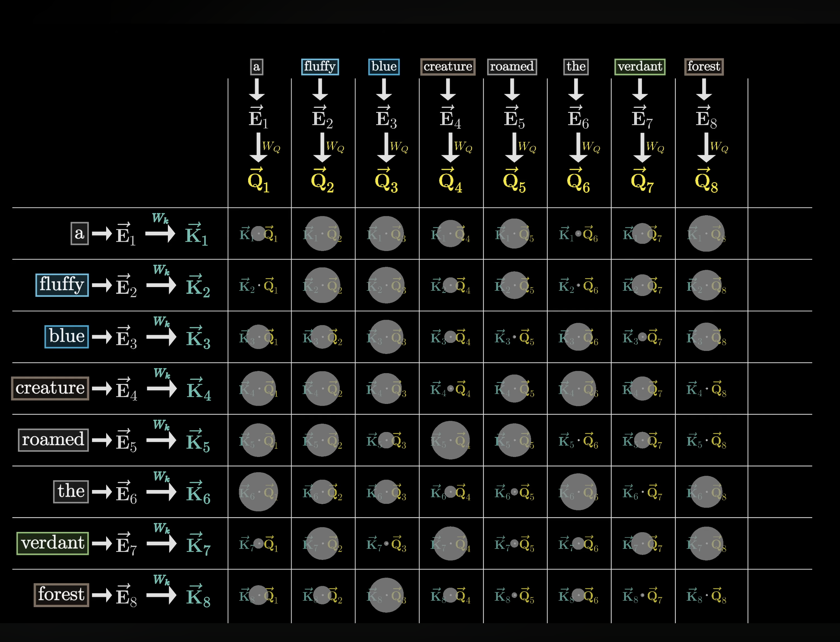Click the 'forest' token in the top row
The image size is (840, 642).
click(704, 67)
